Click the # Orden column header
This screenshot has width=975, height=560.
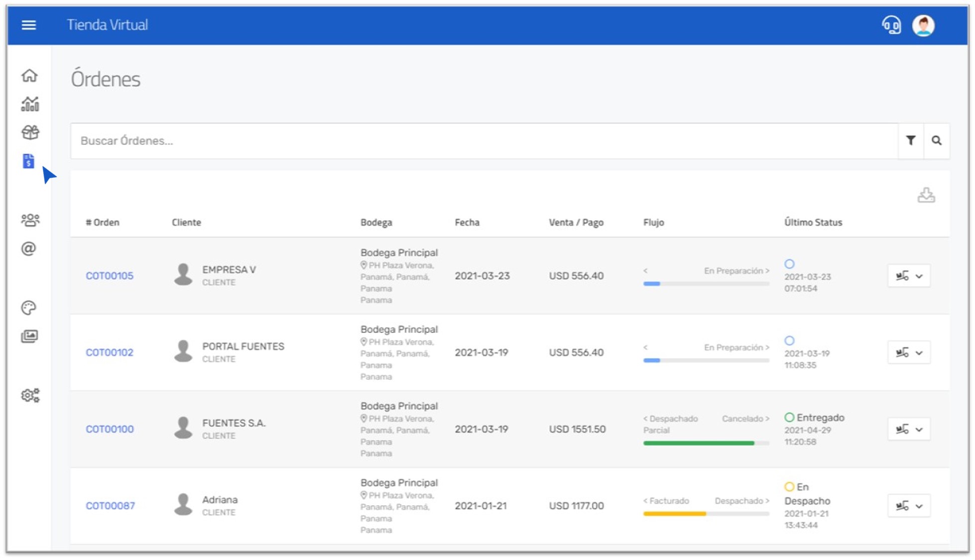click(103, 223)
